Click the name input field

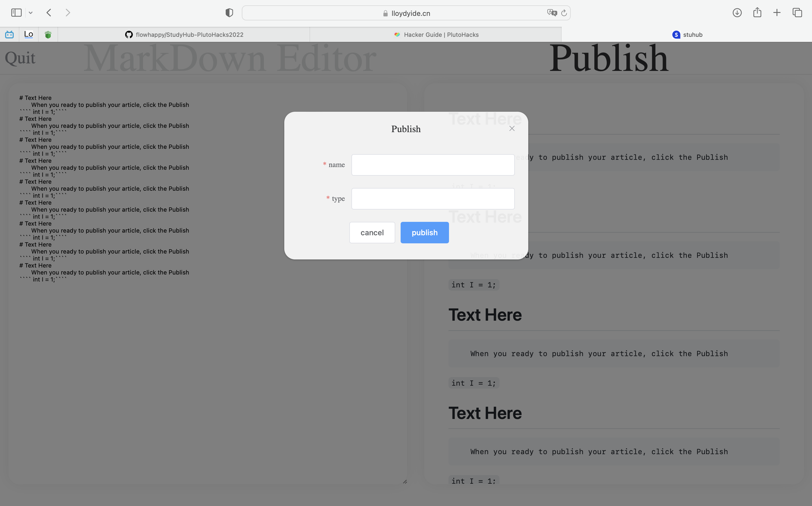pyautogui.click(x=433, y=165)
